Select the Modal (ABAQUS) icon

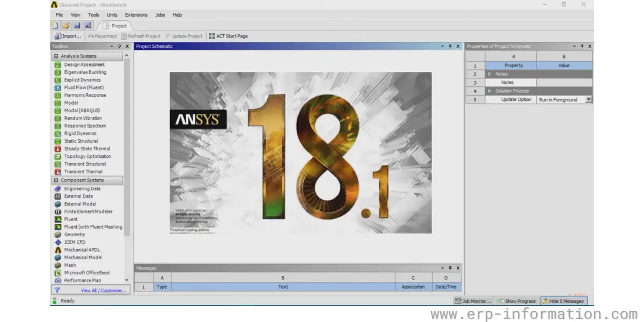(x=58, y=110)
